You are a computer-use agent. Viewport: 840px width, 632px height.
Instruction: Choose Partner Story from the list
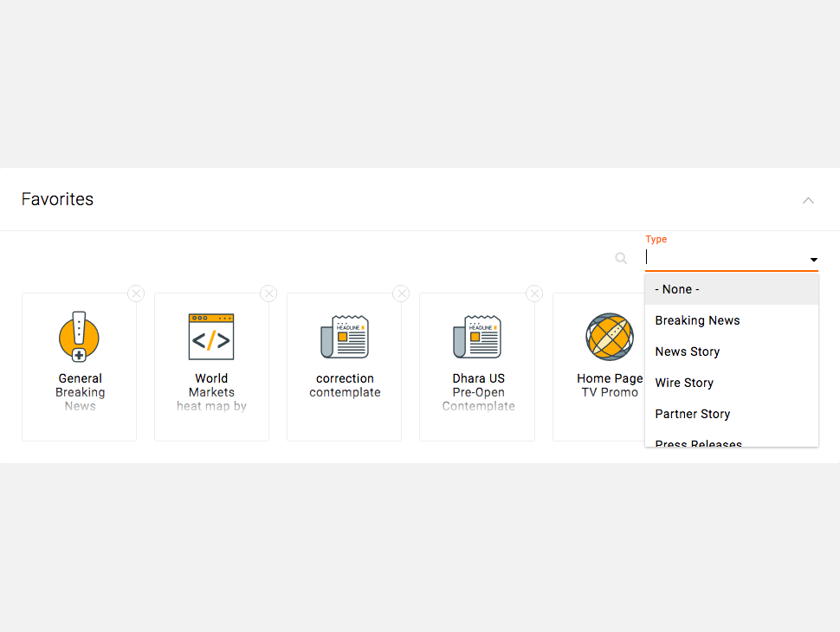[x=731, y=414]
